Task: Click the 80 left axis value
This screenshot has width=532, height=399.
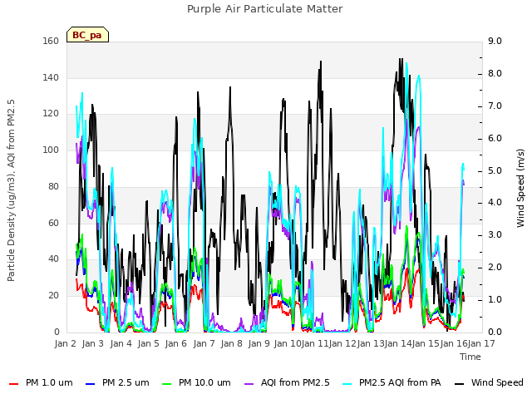Action: (53, 186)
